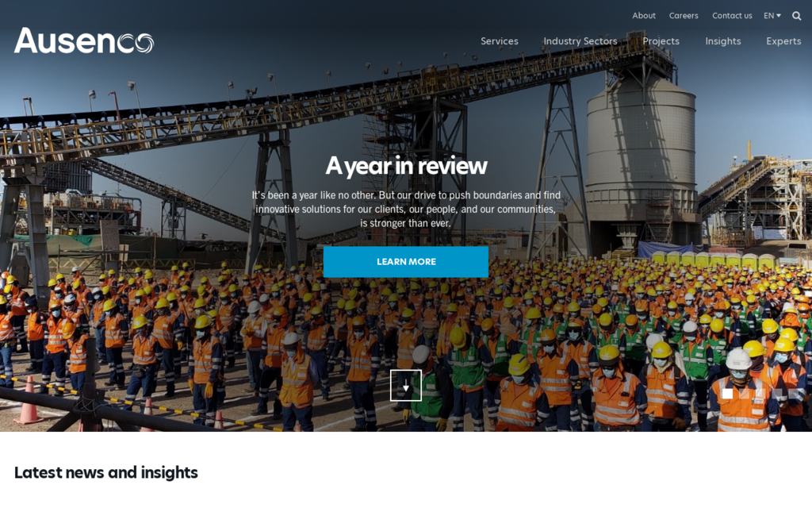This screenshot has width=812, height=508.
Task: Select the Insights menu item
Action: (x=722, y=40)
